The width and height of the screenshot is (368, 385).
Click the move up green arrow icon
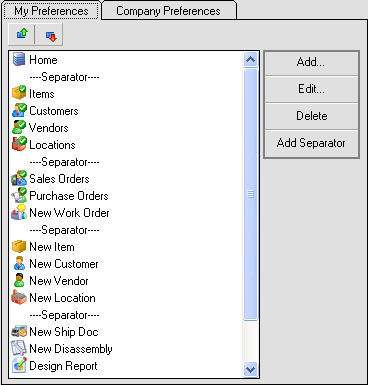coord(22,34)
